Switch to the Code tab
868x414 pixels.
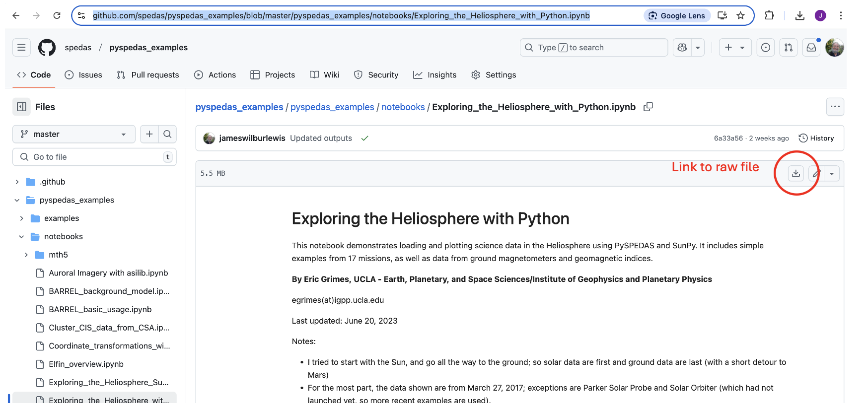34,74
